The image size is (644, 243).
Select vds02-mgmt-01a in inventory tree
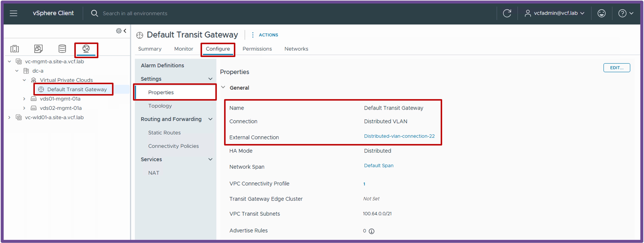pos(61,108)
